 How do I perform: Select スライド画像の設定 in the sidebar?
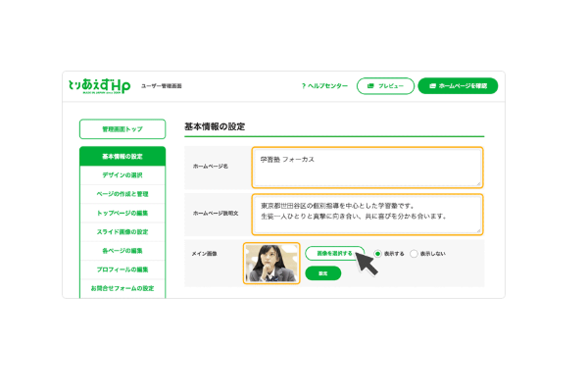coord(122,231)
